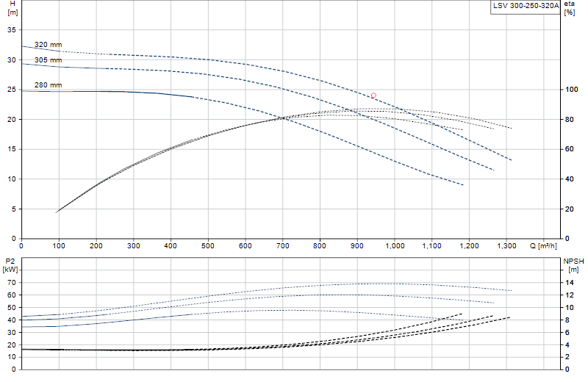Click the 1,300 flow axis tick label
The width and height of the screenshot is (588, 382).
click(506, 246)
